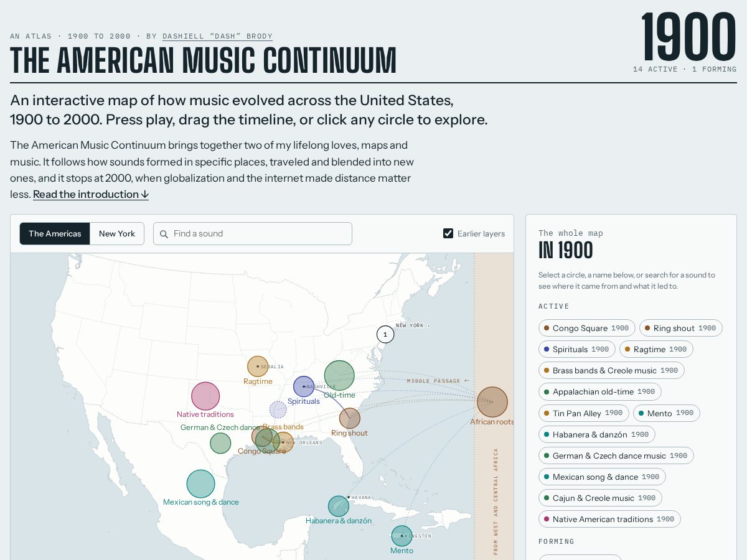
Task: Choose the Brass bands & Creole music chip
Action: click(611, 370)
